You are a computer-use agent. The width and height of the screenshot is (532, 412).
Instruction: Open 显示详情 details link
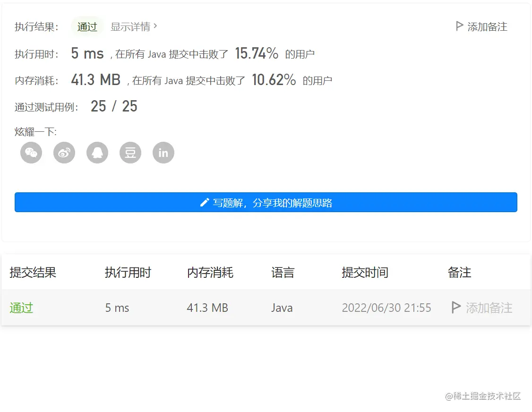[x=130, y=26]
